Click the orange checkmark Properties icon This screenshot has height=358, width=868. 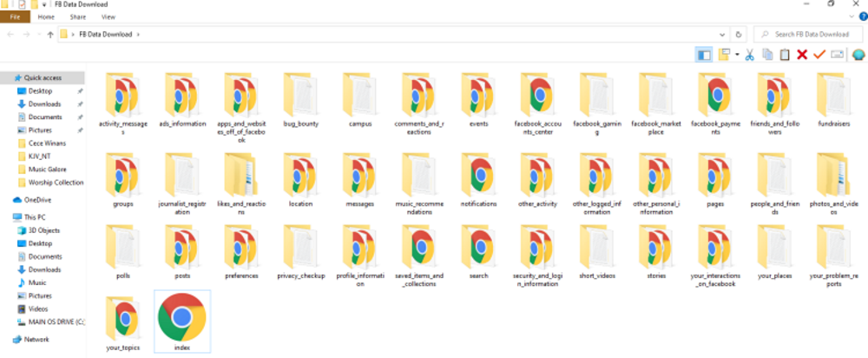pos(819,55)
